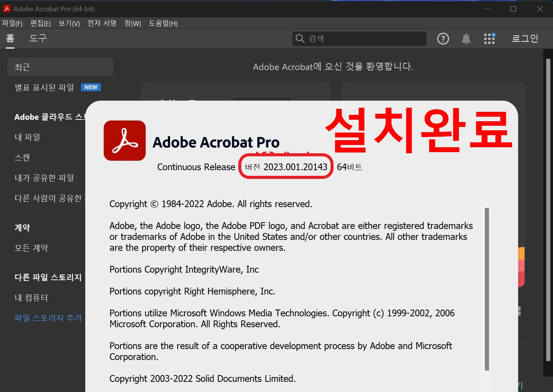
Task: Maximize the Acrobat window
Action: [513, 9]
